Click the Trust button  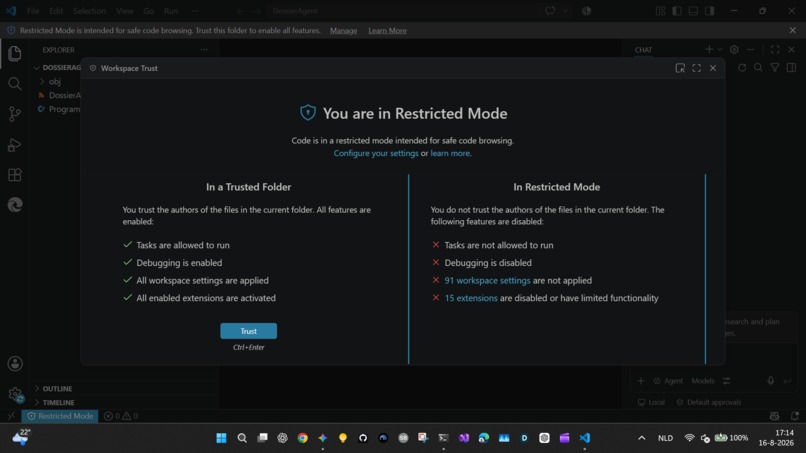[x=249, y=331]
